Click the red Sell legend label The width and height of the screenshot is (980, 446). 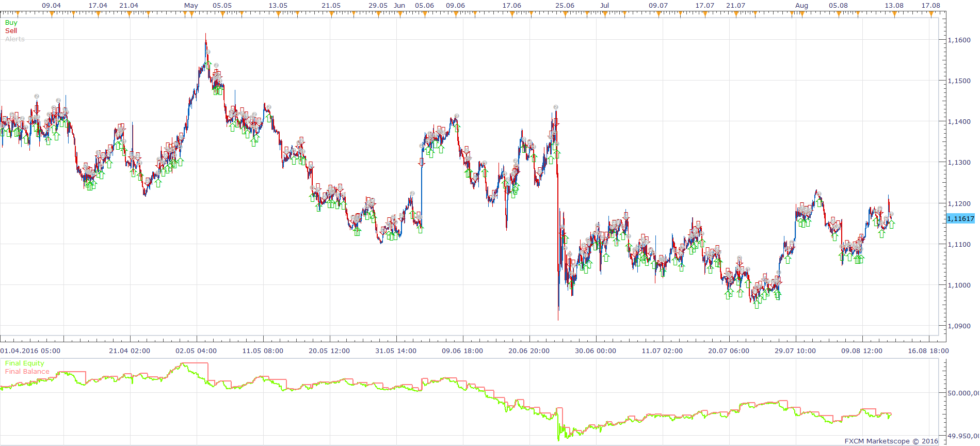coord(11,31)
